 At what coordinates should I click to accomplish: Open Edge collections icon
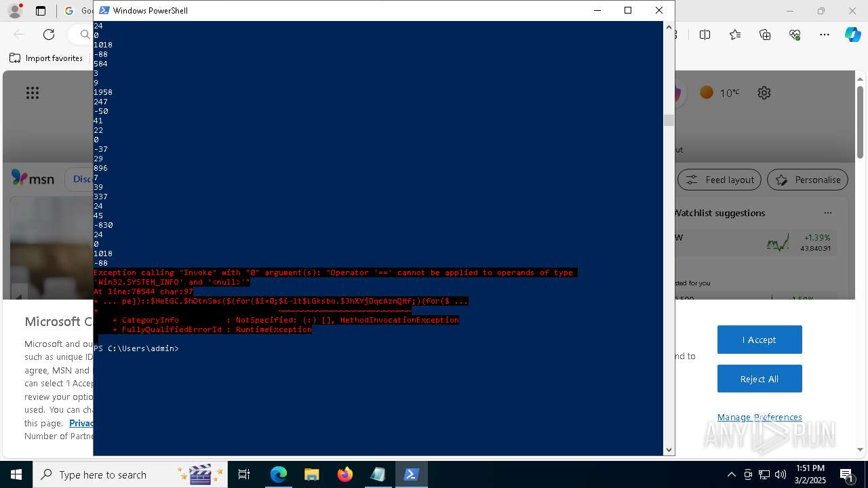tap(765, 35)
